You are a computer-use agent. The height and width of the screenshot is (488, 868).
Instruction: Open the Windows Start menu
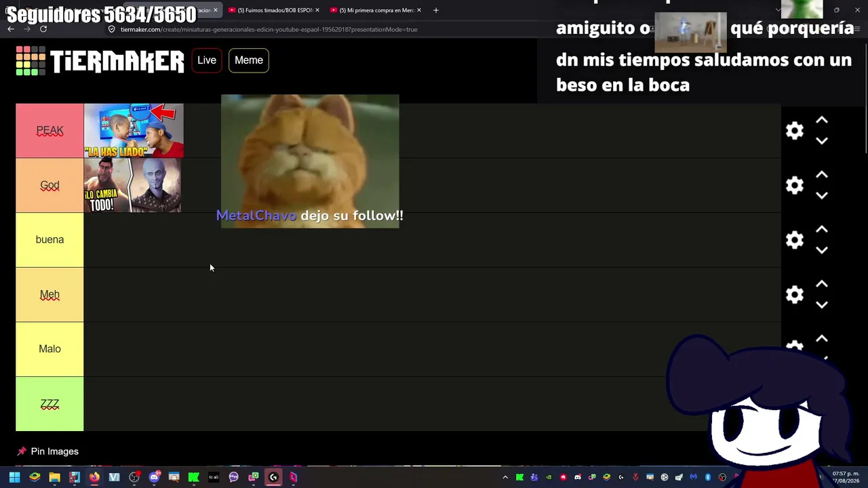[x=14, y=477]
